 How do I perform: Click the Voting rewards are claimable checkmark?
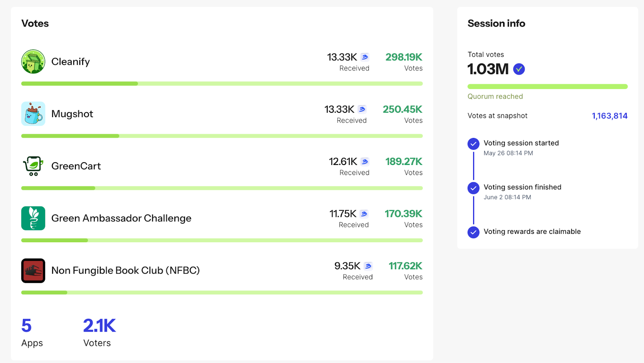[x=473, y=232]
